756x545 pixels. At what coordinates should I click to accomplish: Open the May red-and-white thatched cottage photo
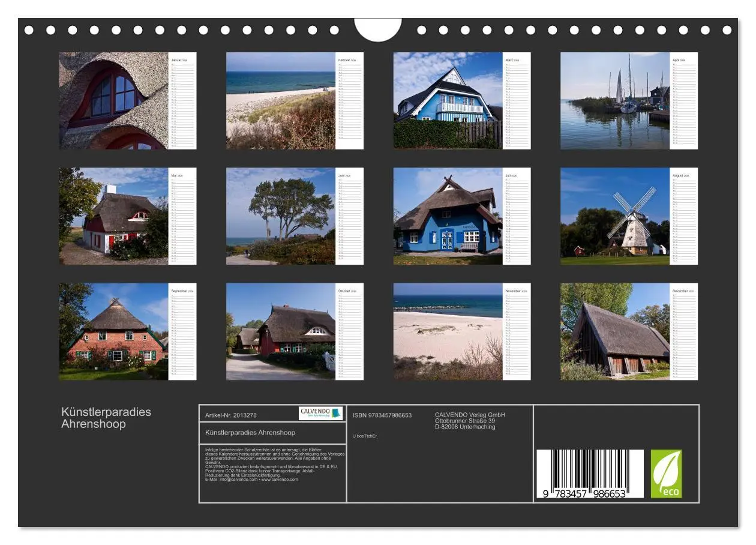[x=113, y=216]
